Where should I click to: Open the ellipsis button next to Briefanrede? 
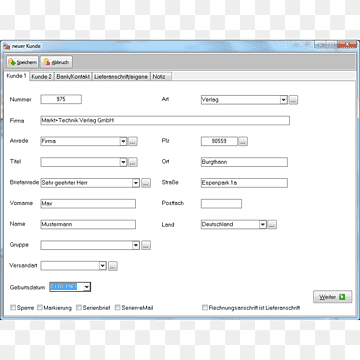coord(146,183)
